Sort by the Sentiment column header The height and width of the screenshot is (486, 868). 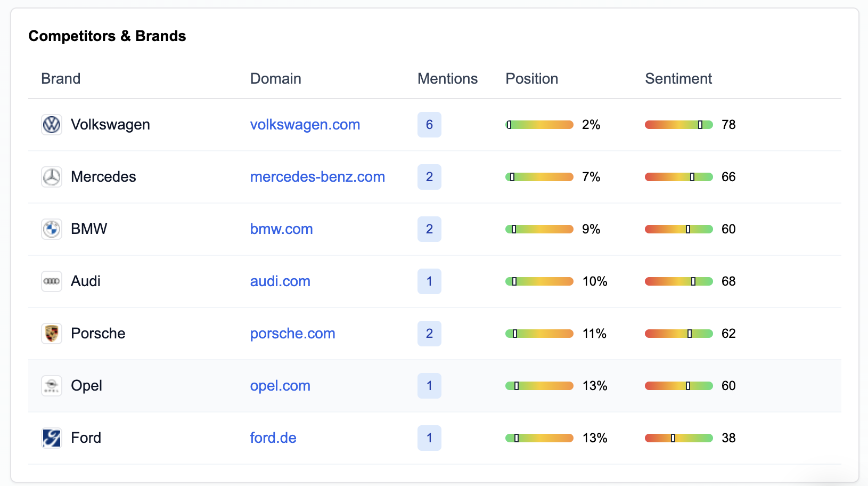click(x=678, y=79)
